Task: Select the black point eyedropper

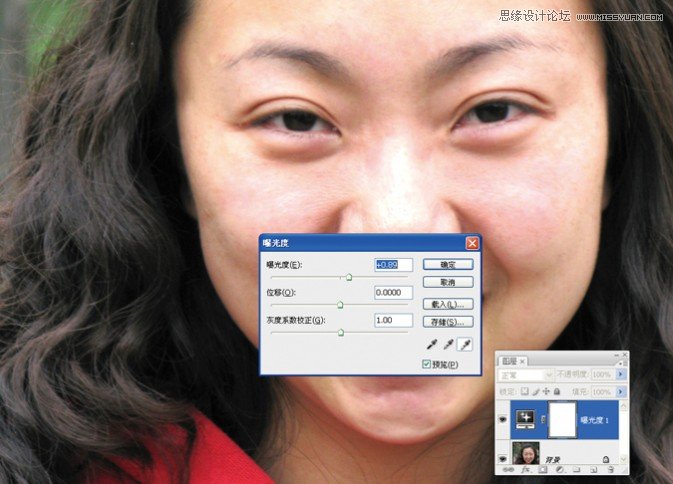Action: pos(432,345)
